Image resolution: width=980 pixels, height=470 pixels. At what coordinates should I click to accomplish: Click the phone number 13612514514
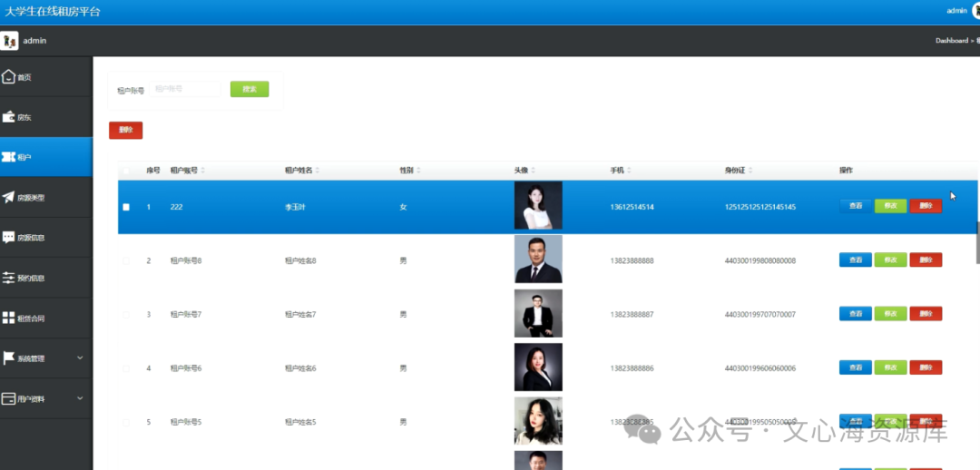pyautogui.click(x=632, y=207)
